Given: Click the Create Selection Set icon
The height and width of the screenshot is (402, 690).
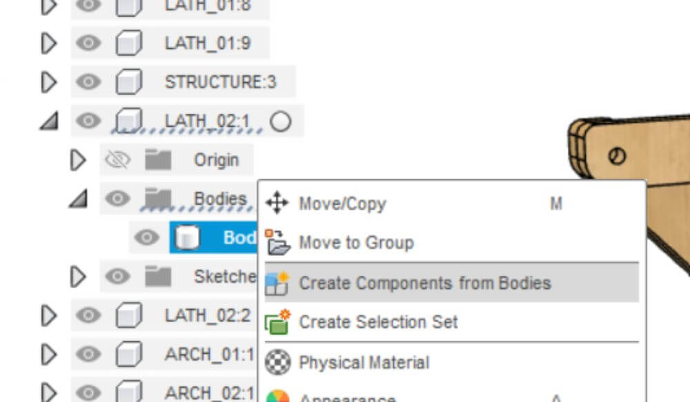Looking at the screenshot, I should (278, 322).
